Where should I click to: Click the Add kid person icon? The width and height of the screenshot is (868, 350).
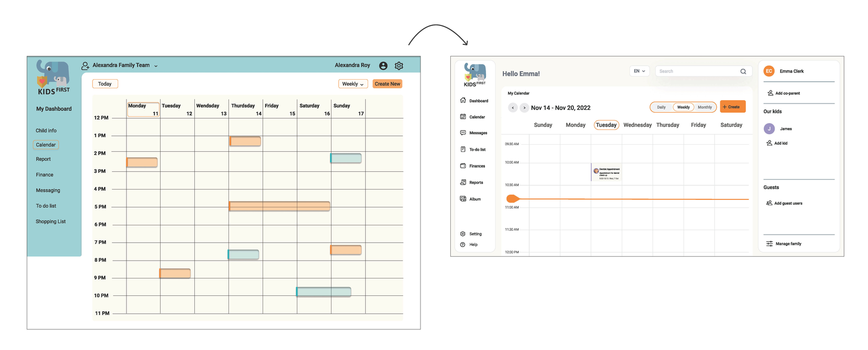coord(769,143)
